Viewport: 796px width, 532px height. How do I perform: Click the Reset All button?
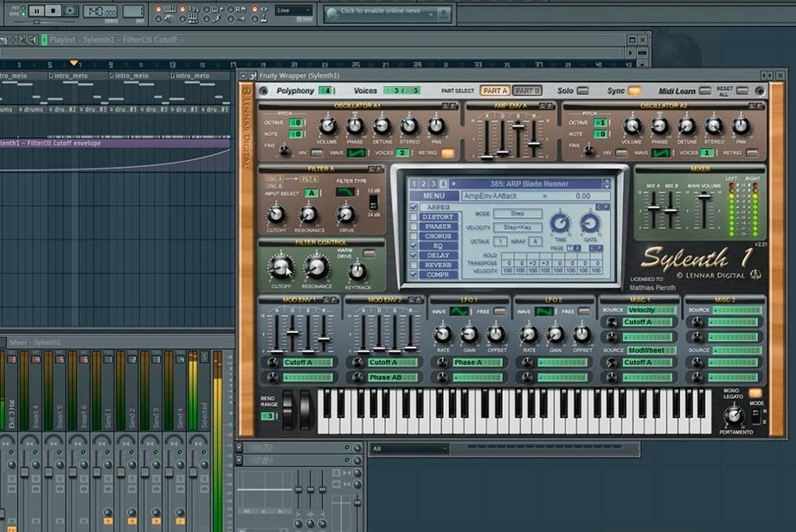coord(742,91)
